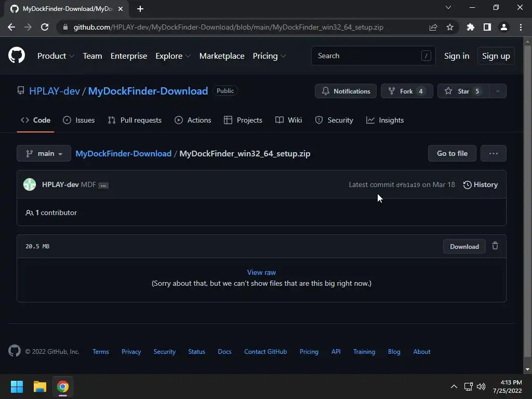Screen dimensions: 532x399
Task: Star the repository
Action: pos(463,91)
